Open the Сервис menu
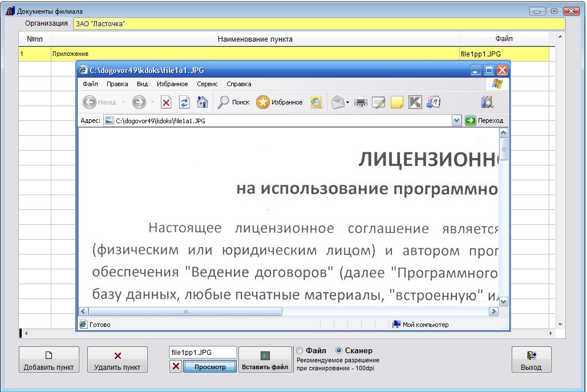Screen dimensions: 587x392 tap(207, 84)
